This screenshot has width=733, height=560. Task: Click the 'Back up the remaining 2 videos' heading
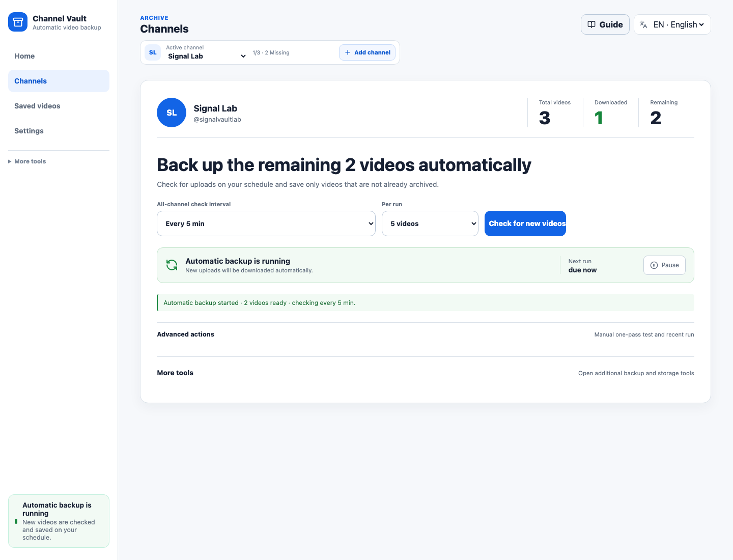coord(344,165)
